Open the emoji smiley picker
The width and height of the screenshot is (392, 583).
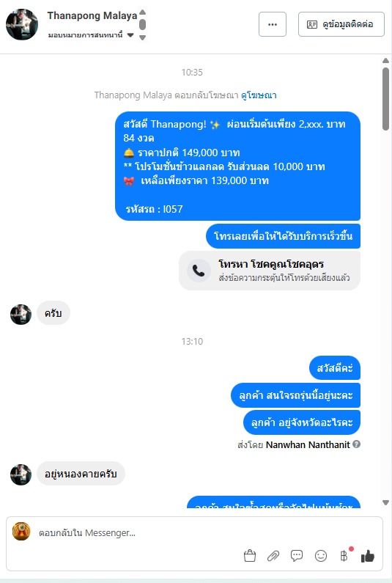coord(321,556)
